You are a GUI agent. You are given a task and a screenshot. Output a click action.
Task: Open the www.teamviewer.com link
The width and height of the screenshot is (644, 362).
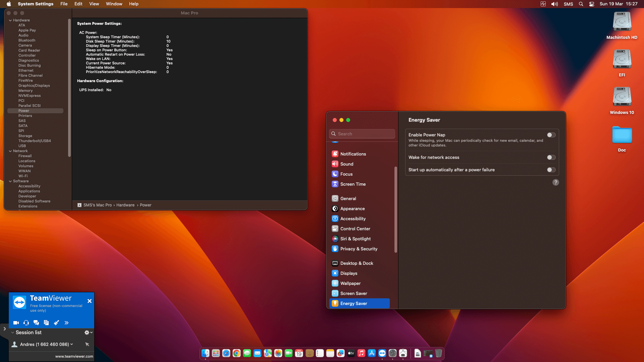pyautogui.click(x=74, y=356)
